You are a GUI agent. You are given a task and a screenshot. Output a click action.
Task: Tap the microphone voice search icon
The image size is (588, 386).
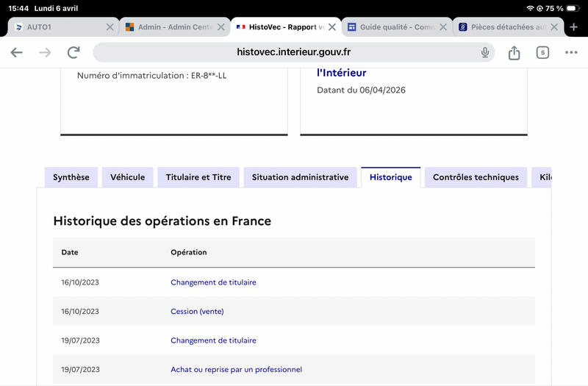pos(485,53)
